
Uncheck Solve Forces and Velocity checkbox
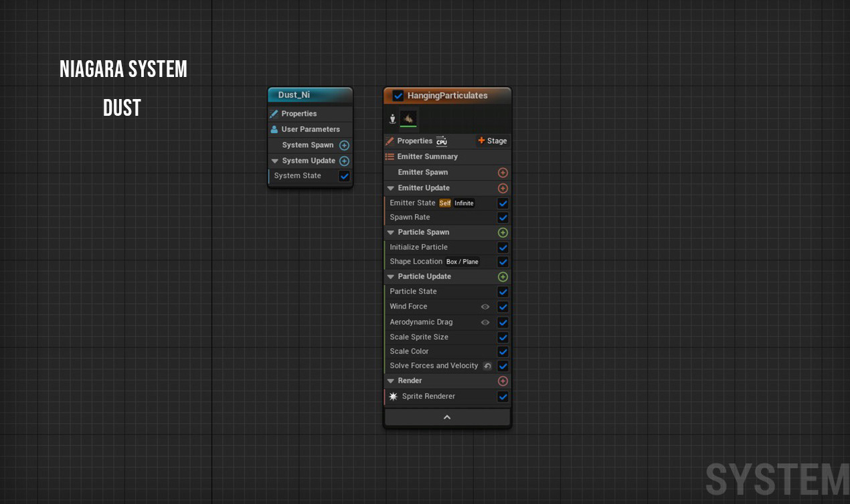point(503,366)
